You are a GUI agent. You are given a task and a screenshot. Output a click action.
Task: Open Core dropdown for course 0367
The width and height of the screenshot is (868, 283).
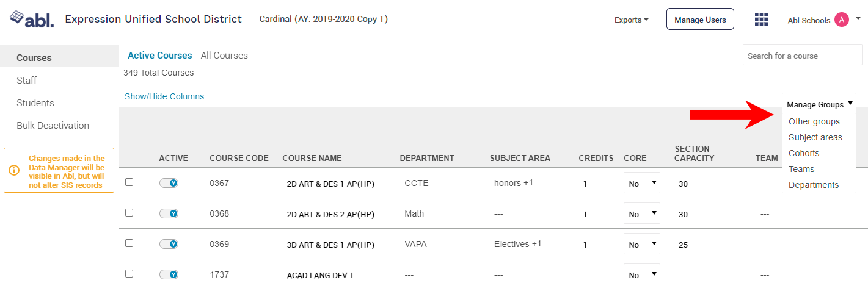tap(641, 183)
